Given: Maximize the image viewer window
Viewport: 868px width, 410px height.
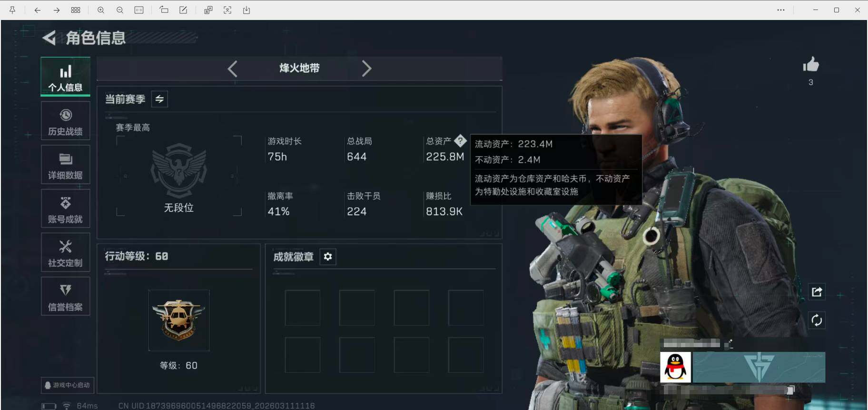Looking at the screenshot, I should pos(837,10).
